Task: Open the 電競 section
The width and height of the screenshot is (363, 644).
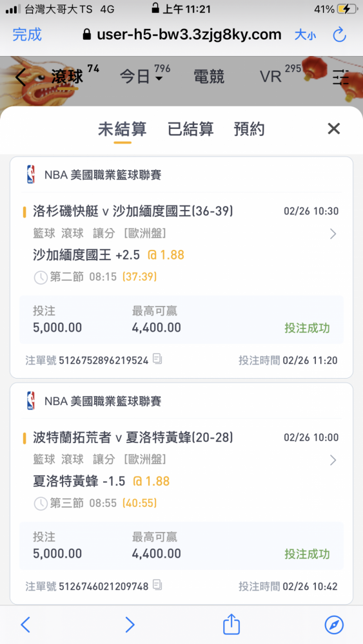Action: (x=209, y=77)
